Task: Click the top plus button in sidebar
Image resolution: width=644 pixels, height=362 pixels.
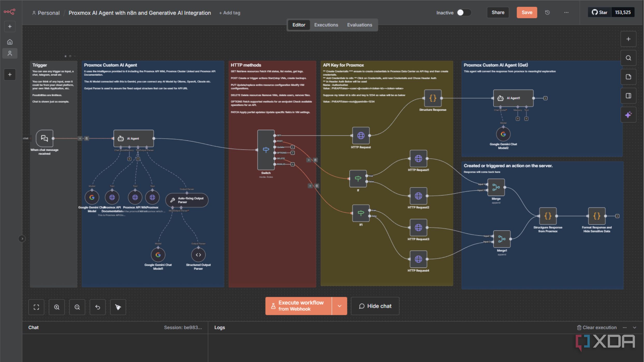Action: tap(10, 26)
